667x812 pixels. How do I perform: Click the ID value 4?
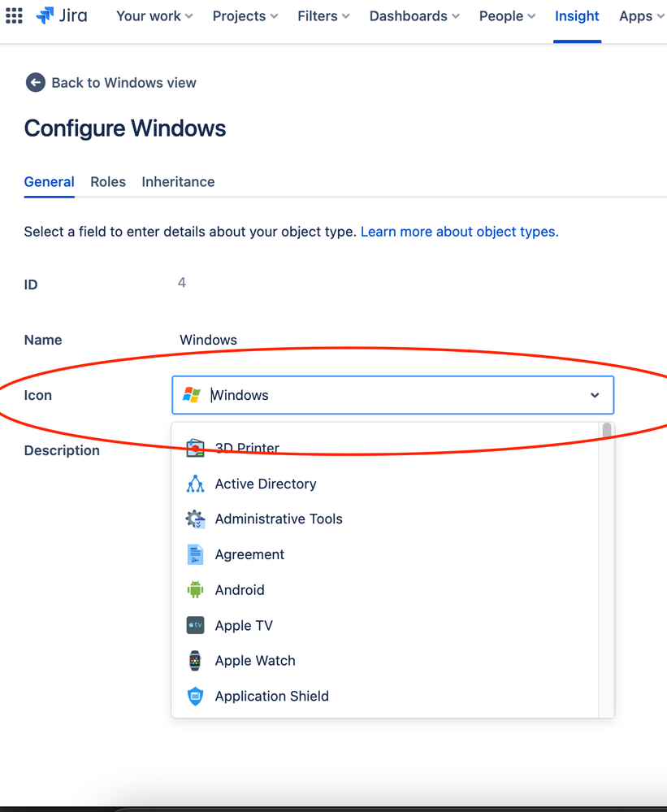point(182,282)
